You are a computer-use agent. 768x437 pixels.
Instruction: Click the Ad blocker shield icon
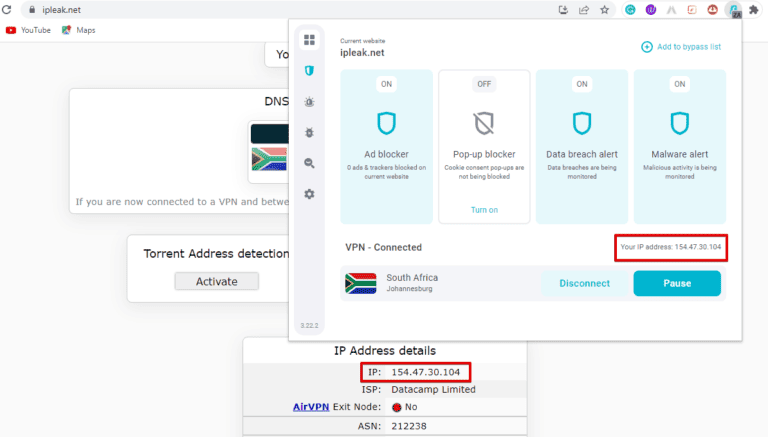pos(386,123)
